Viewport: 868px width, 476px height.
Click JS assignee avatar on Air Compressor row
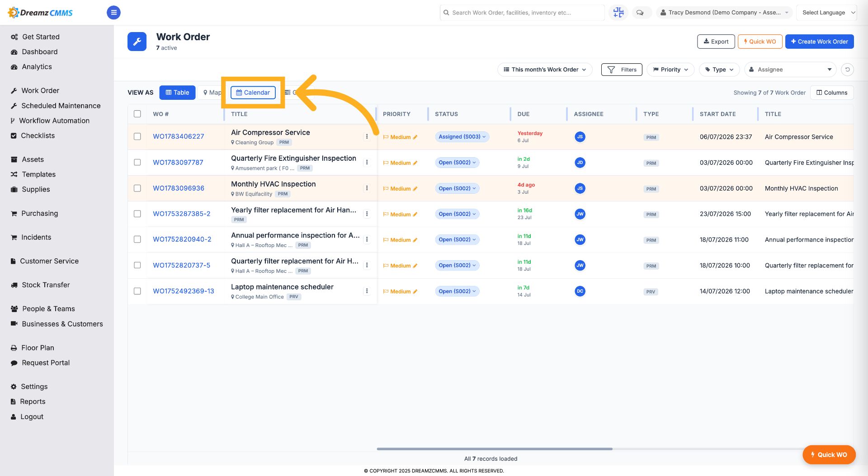pyautogui.click(x=580, y=137)
